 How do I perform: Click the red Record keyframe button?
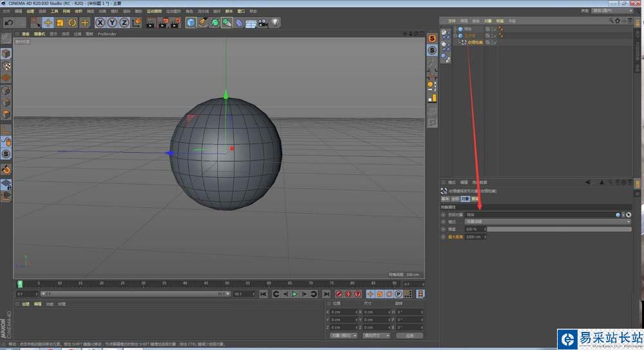(x=339, y=294)
